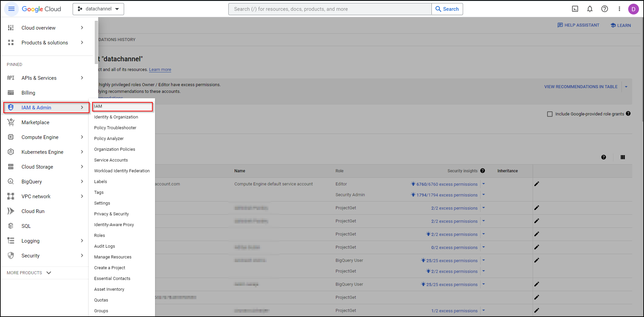Click the IAM & Admin shield icon

11,107
